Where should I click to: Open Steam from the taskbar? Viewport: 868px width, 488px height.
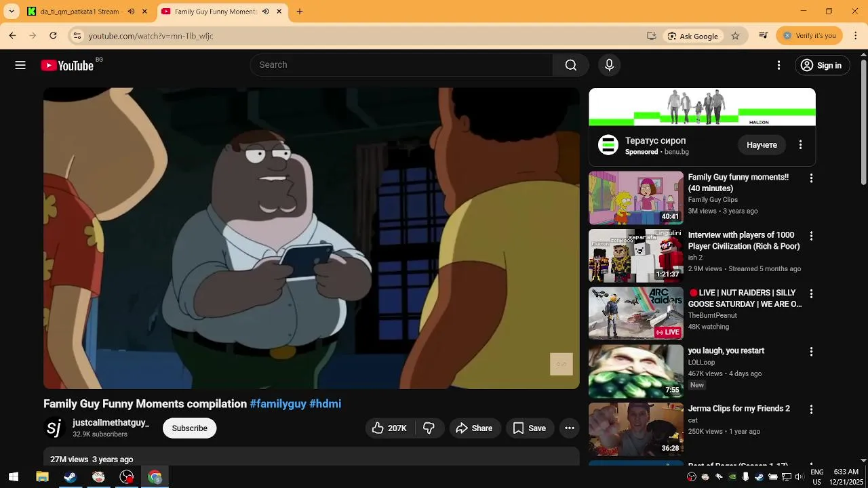[70, 477]
